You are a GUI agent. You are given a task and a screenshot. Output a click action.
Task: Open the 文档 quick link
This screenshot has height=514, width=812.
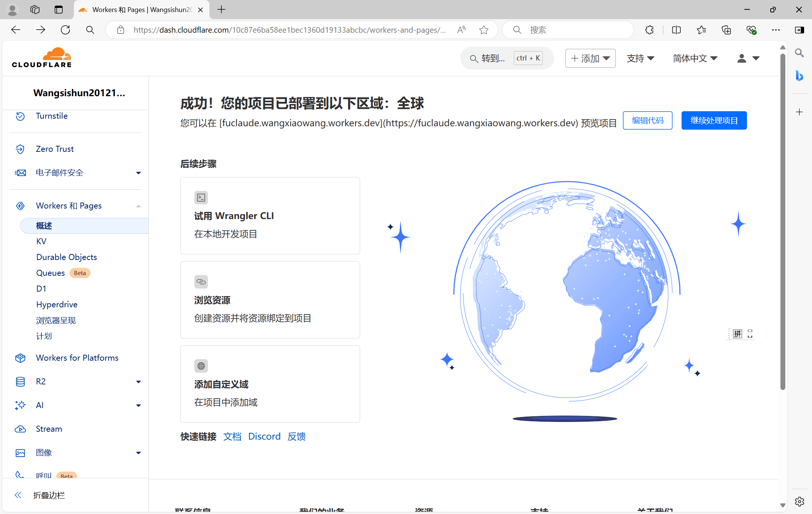232,437
